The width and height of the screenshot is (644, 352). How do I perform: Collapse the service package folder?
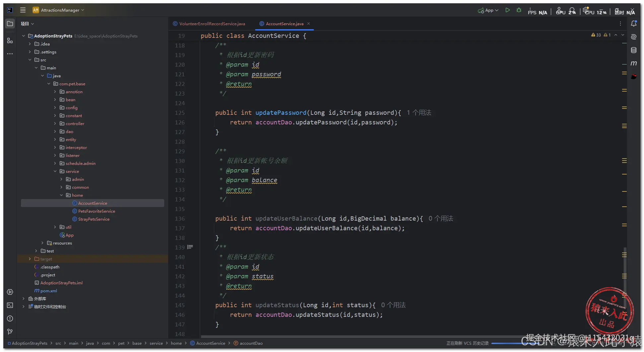point(55,172)
